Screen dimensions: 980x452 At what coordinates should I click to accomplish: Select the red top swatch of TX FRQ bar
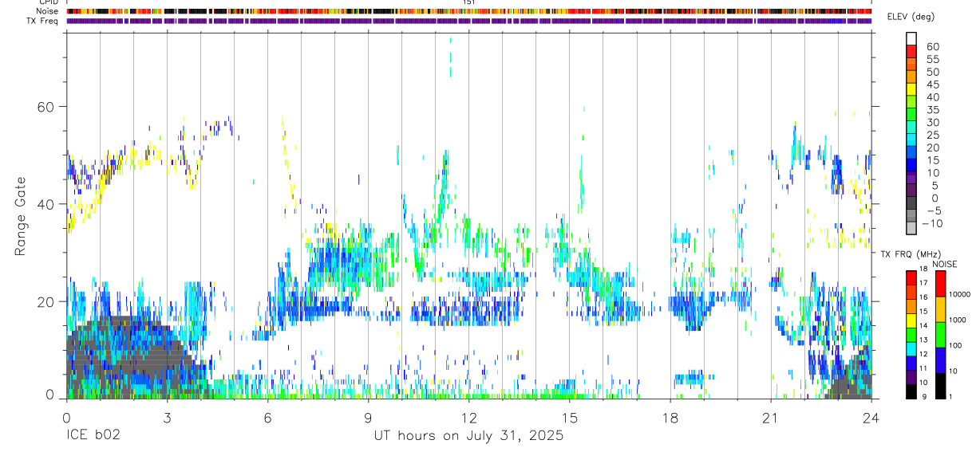[911, 278]
